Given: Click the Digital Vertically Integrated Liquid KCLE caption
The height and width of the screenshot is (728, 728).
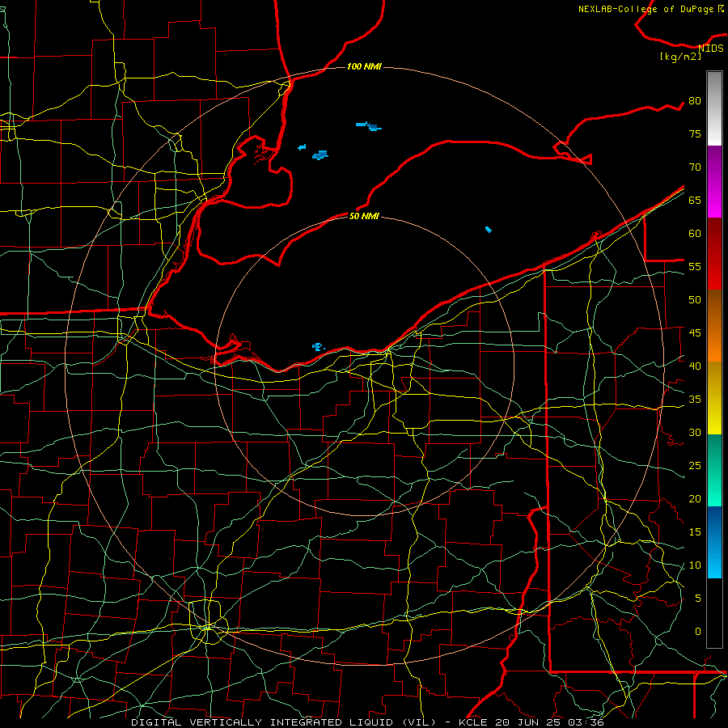Looking at the screenshot, I should pos(367,722).
